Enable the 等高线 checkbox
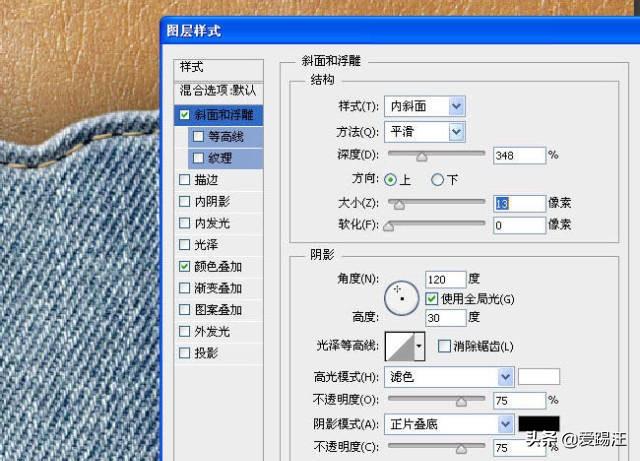The image size is (640, 461). (x=198, y=136)
